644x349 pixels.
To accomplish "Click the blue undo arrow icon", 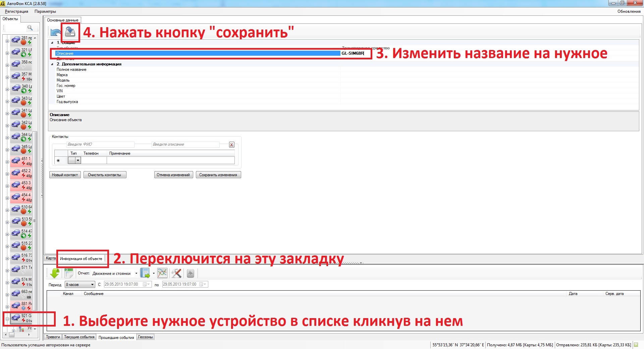I will coord(55,32).
